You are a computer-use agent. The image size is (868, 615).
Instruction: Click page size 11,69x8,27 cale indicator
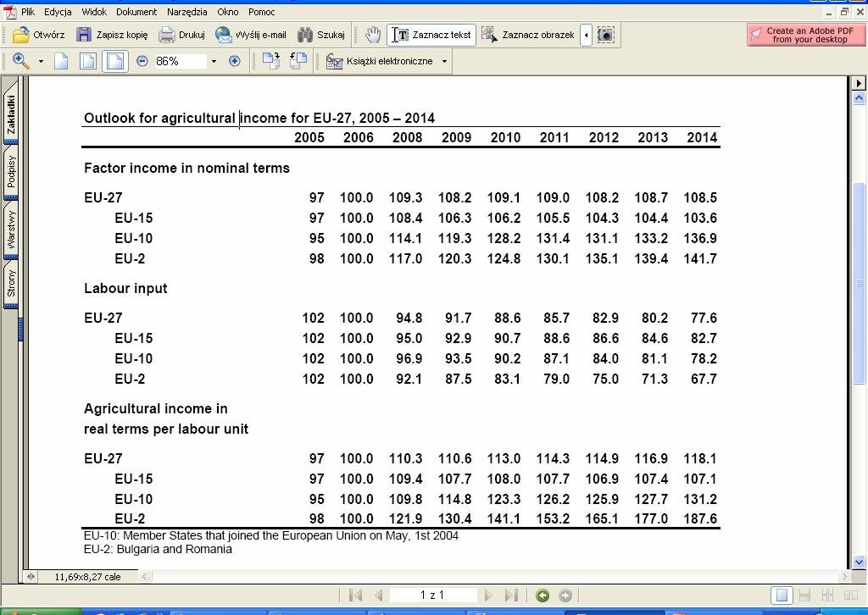click(87, 577)
